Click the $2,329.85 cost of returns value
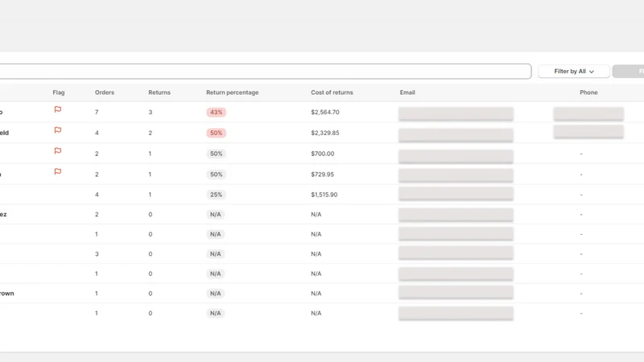 click(x=325, y=133)
